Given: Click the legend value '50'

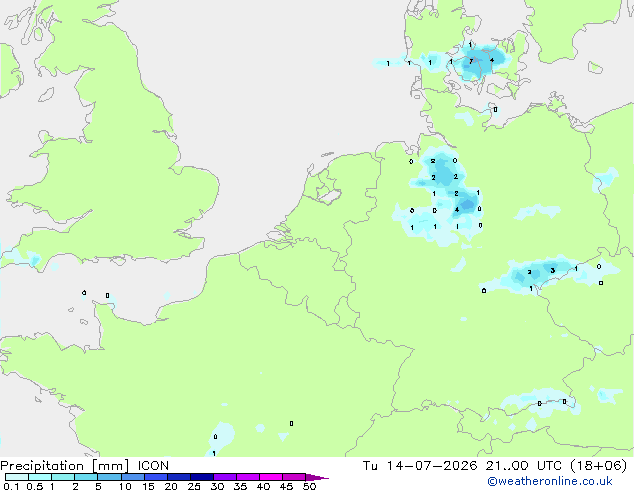Looking at the screenshot, I should (x=310, y=486).
